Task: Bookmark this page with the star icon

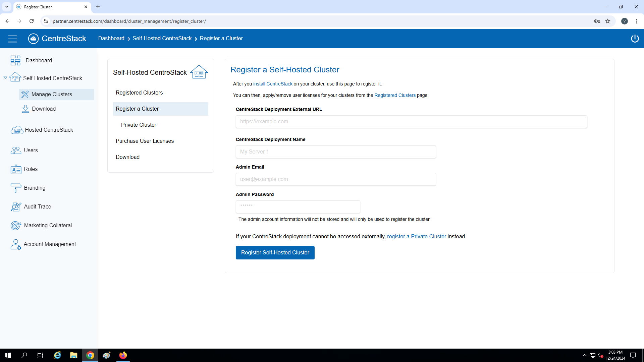Action: click(608, 21)
